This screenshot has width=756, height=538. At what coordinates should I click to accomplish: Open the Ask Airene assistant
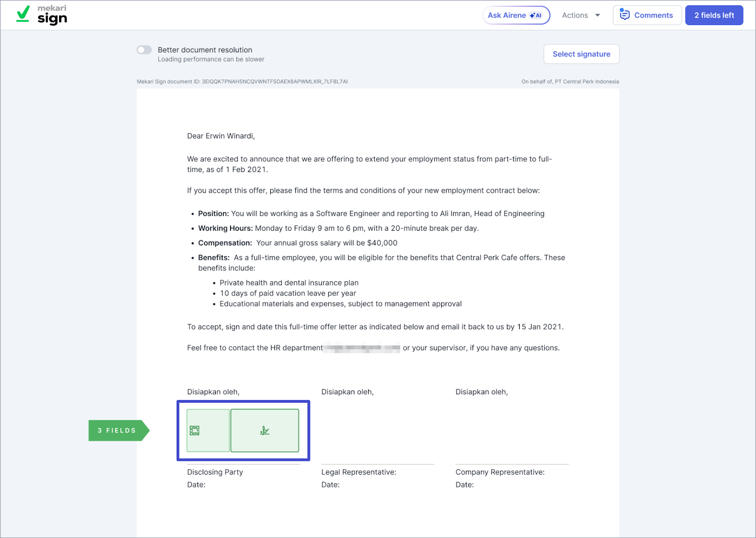click(x=507, y=15)
